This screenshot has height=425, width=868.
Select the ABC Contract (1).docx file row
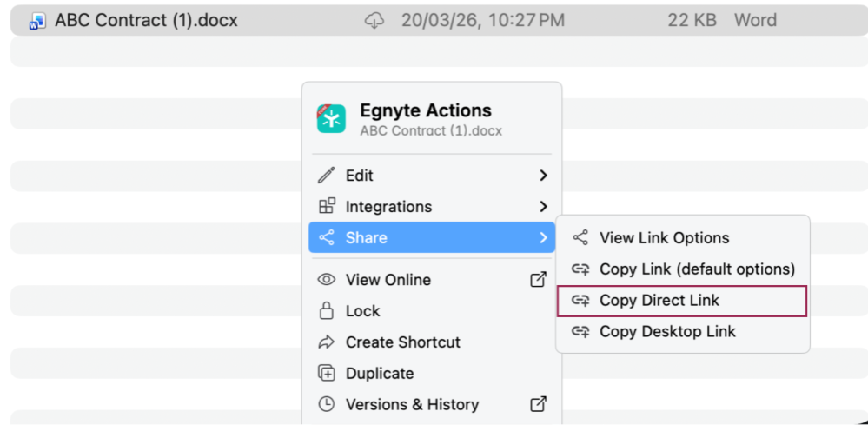(439, 21)
